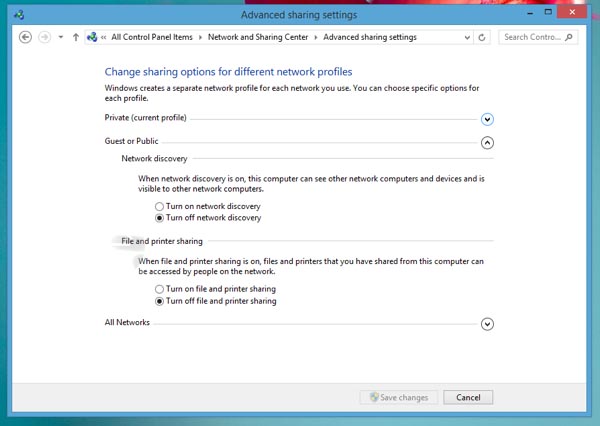Click the Refresh button in address bar
The image size is (600, 426).
tap(483, 37)
